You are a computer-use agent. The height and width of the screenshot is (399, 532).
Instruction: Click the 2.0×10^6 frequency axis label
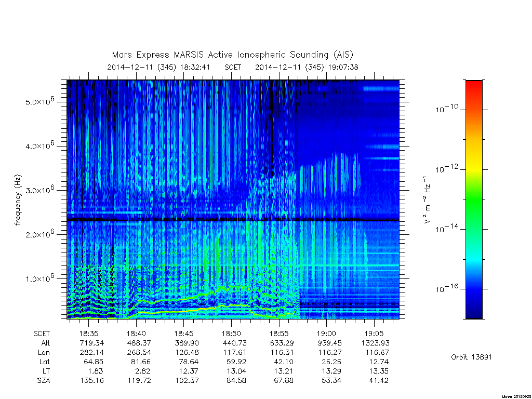pyautogui.click(x=39, y=234)
